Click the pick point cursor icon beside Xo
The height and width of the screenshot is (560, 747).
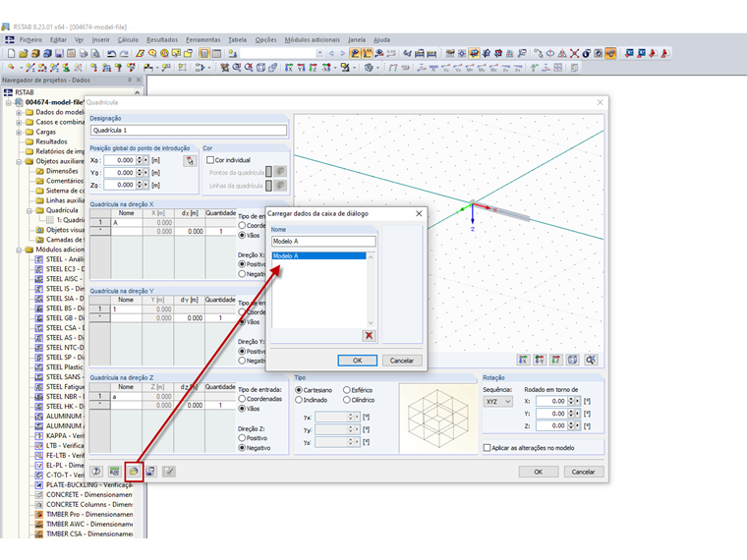[x=190, y=160]
